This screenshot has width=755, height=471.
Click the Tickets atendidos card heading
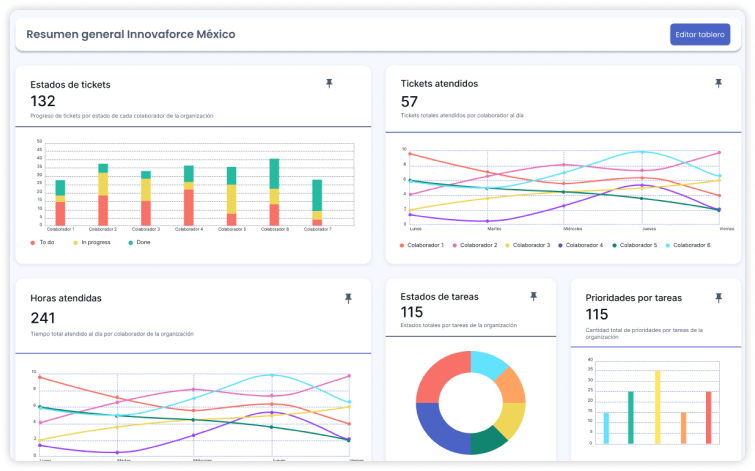[x=439, y=83]
